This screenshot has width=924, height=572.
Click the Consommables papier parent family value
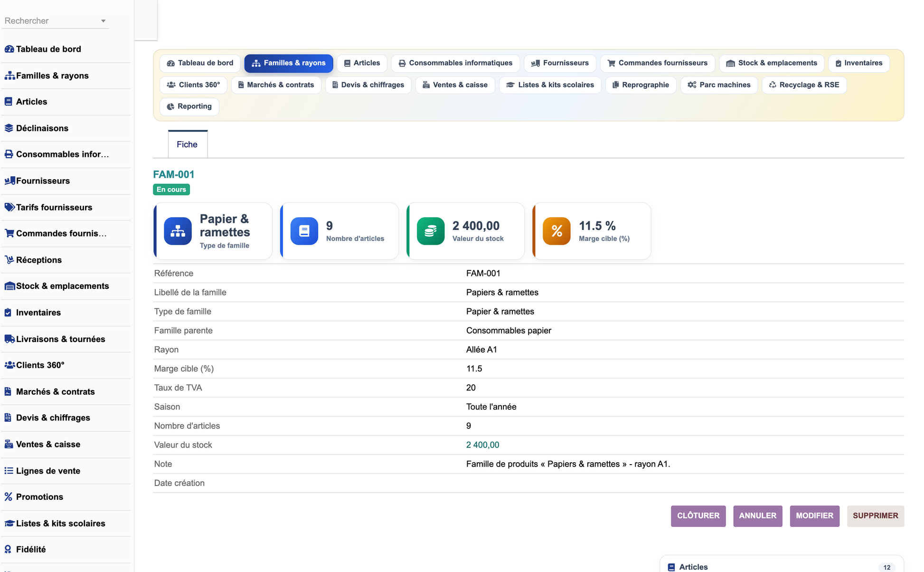point(509,331)
